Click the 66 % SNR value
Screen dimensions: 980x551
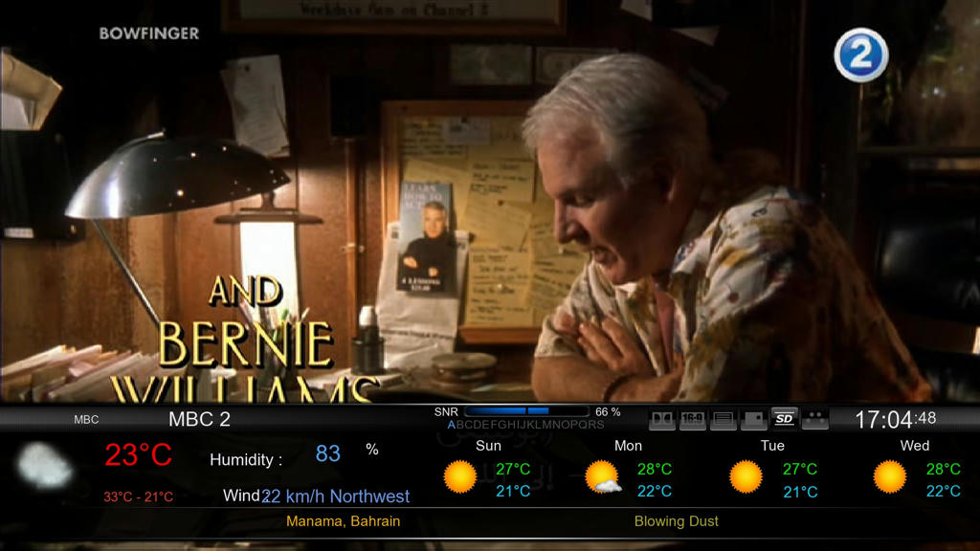[608, 411]
